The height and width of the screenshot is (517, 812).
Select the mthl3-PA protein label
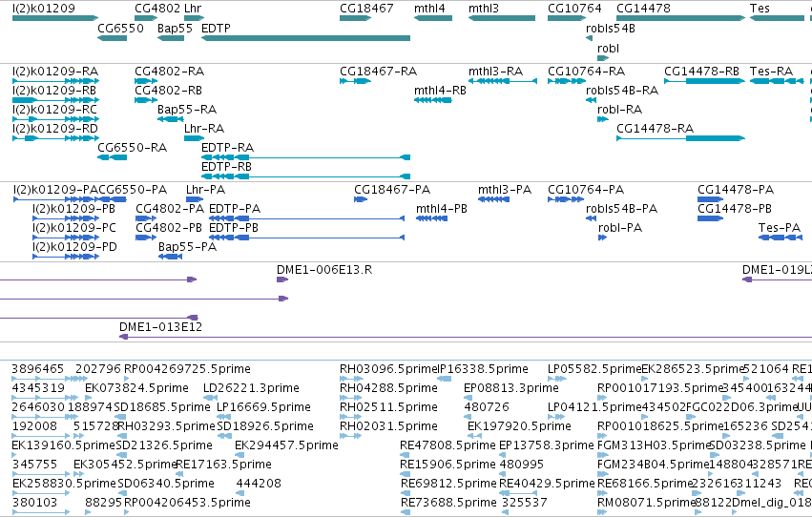tap(505, 190)
